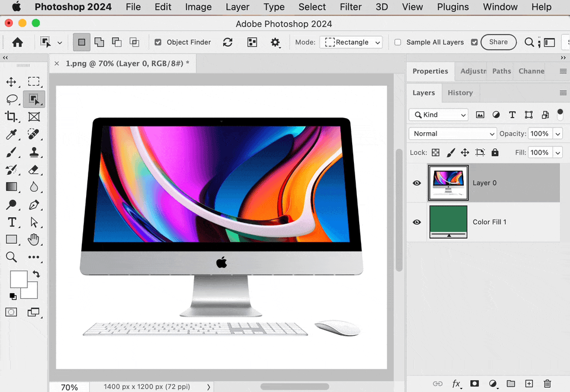Toggle Quick Mask mode

click(11, 312)
